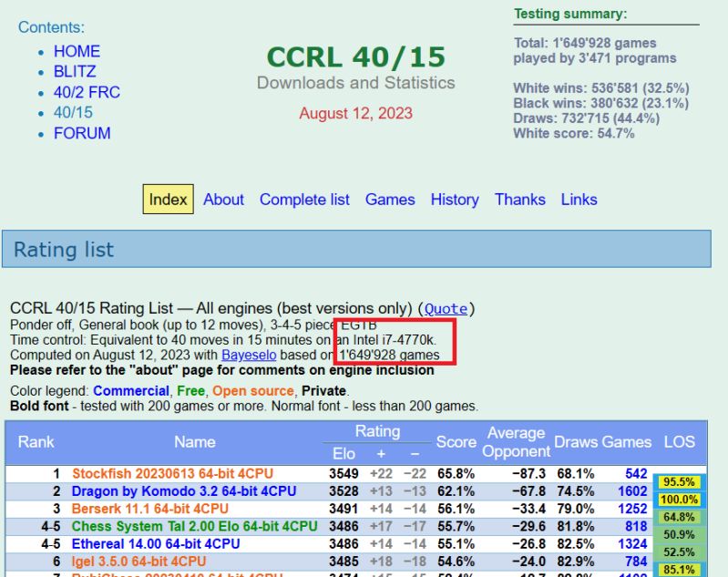This screenshot has width=728, height=577.
Task: Click the CCRL 40/15 page title
Action: click(x=356, y=57)
